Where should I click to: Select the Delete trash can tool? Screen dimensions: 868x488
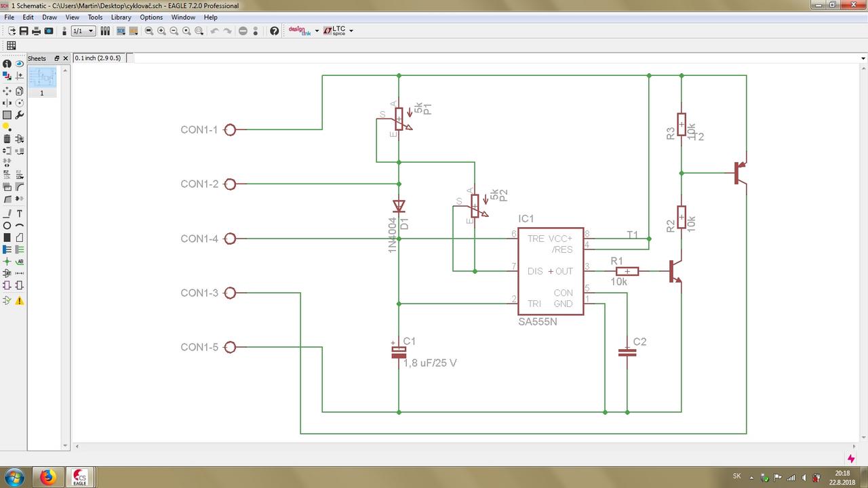pos(7,139)
